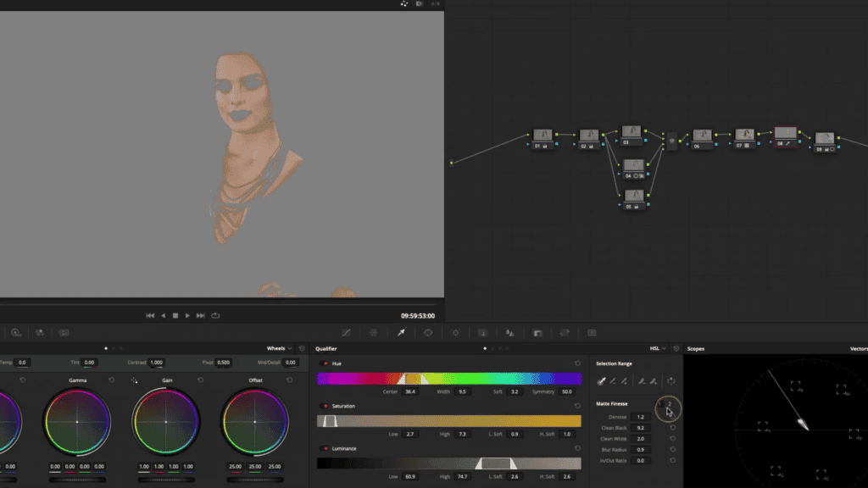Click the Offset color wheel center
Image resolution: width=868 pixels, height=488 pixels.
tap(254, 422)
